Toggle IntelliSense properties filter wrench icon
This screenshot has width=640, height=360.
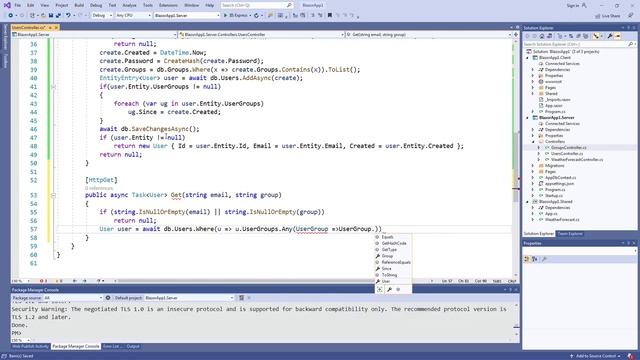(389, 289)
